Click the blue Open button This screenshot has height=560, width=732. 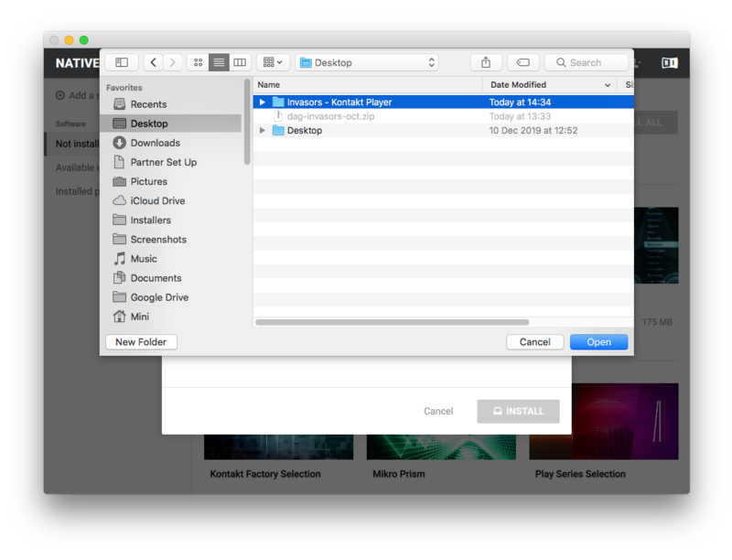click(598, 342)
